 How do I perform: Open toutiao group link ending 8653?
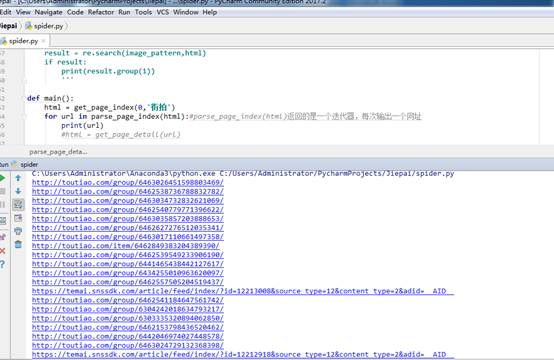pos(128,219)
